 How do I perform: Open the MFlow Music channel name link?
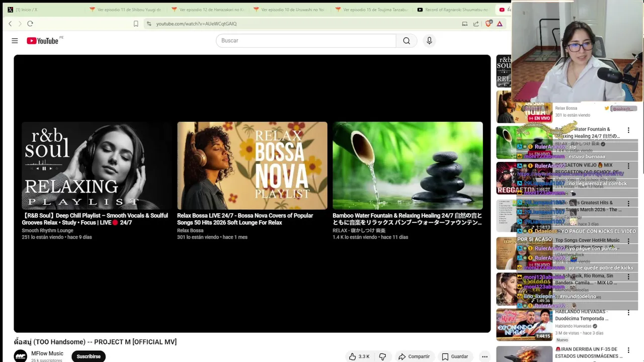[47, 353]
